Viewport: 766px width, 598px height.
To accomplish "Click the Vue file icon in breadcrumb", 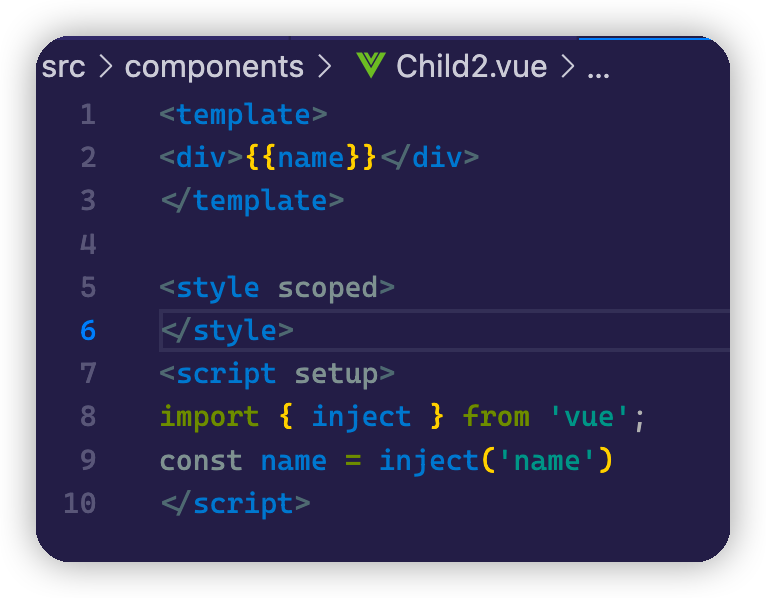I will [371, 66].
